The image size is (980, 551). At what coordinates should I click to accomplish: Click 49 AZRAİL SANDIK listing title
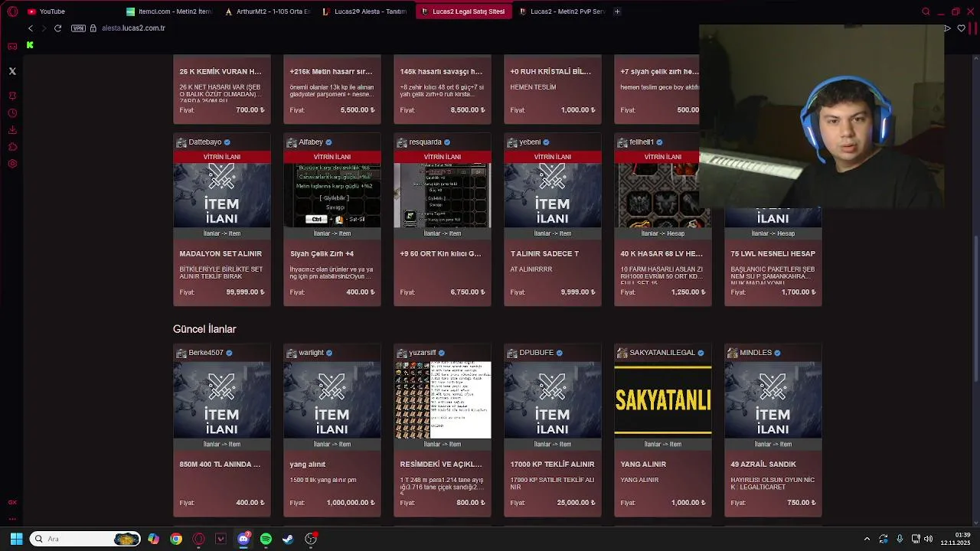click(763, 465)
